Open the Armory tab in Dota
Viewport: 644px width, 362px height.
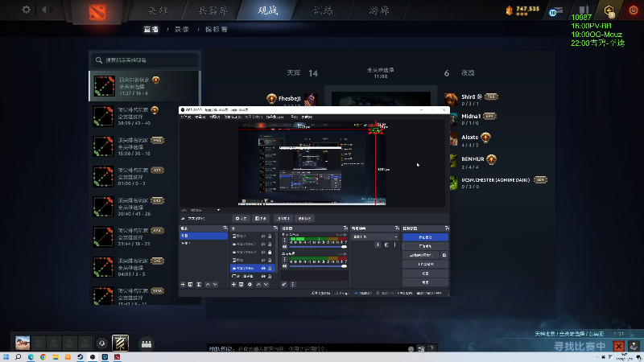(213, 10)
